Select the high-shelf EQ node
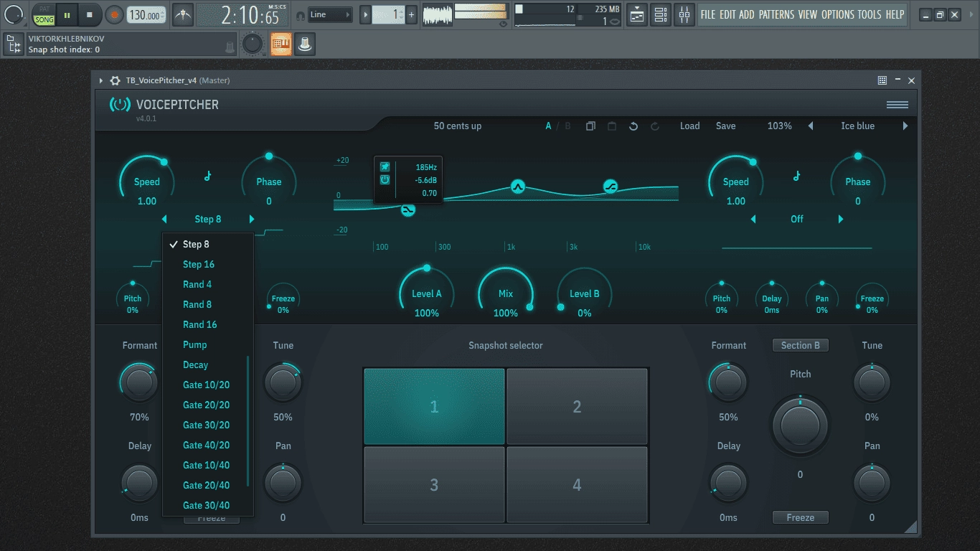Screen dimensions: 980x551 (611, 187)
